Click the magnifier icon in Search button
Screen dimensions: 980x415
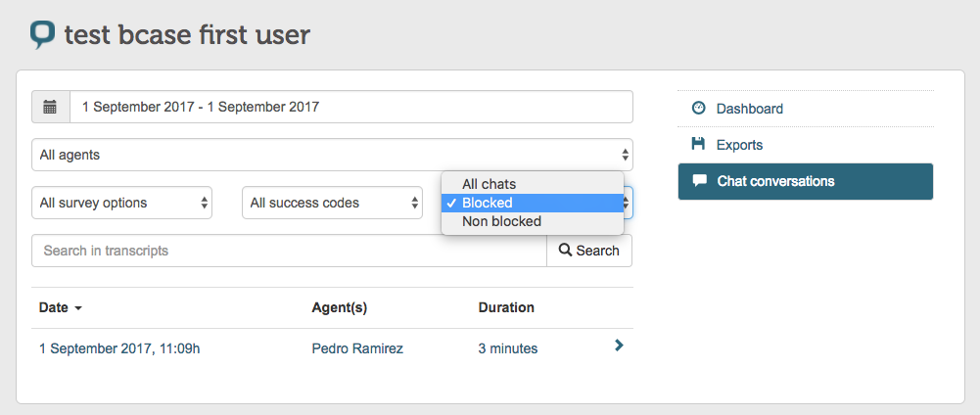tap(565, 250)
